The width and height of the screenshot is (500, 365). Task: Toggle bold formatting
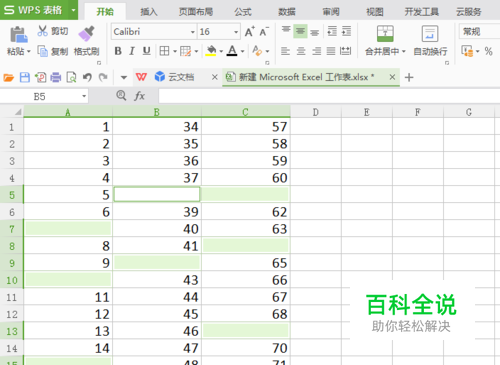tap(118, 51)
